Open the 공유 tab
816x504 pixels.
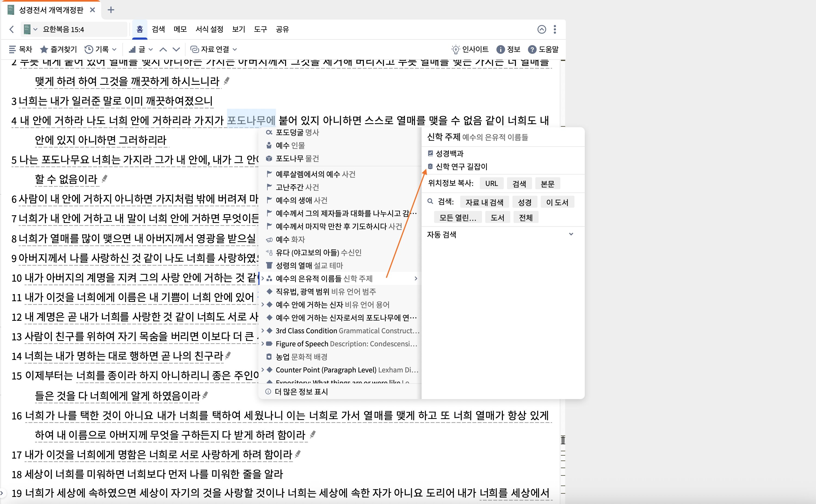(282, 29)
